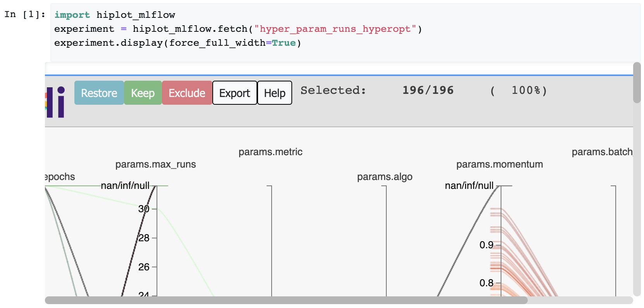Click the horizontal scrollbar of the plot
Screen dimensions: 644x308
[286, 300]
